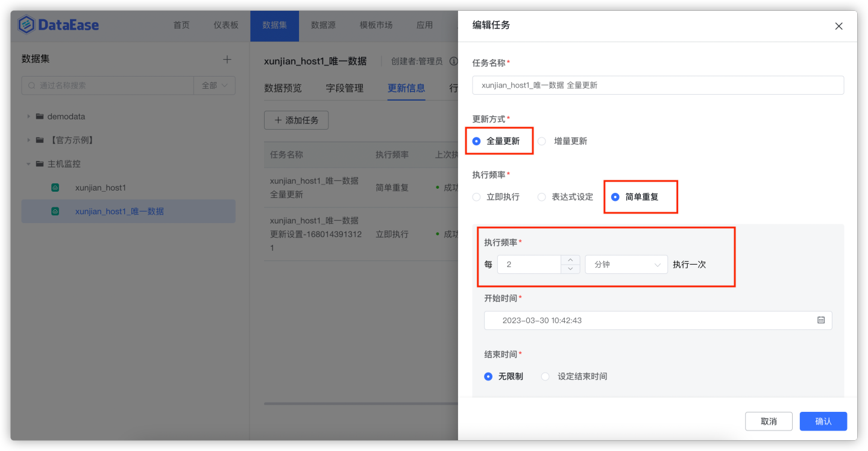Image resolution: width=868 pixels, height=451 pixels.
Task: Click the up arrow to increase frequency value
Action: [570, 259]
